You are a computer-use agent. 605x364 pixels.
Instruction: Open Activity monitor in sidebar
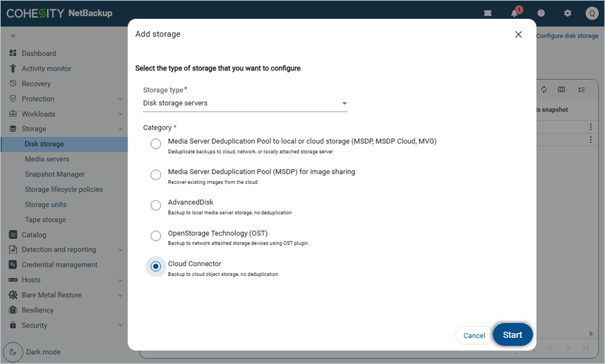[46, 69]
